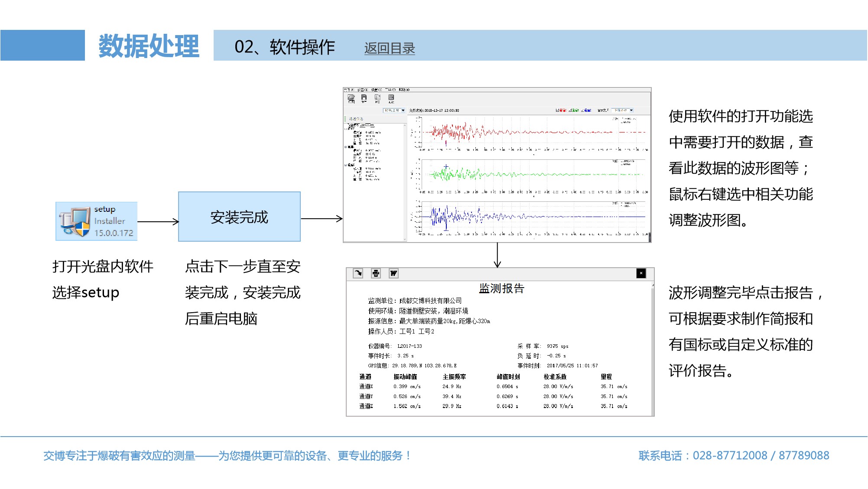Click the third toolbar icon next to save

click(x=377, y=98)
